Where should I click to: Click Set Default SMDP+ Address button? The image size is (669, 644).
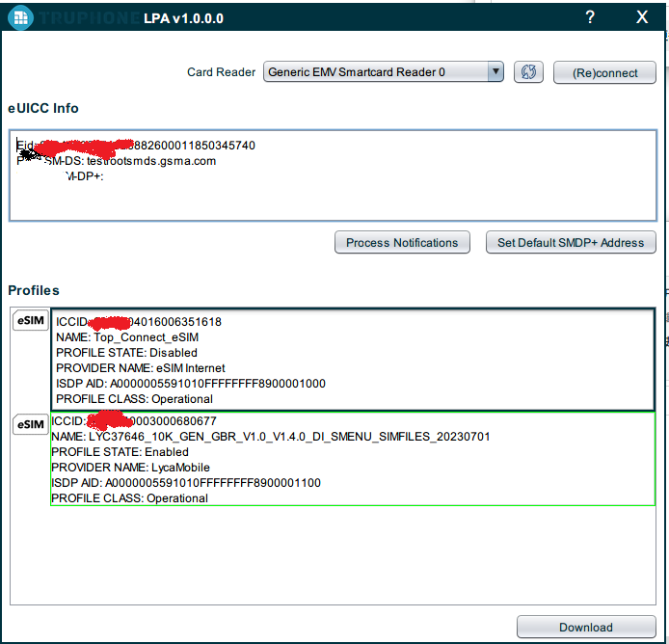pos(571,242)
